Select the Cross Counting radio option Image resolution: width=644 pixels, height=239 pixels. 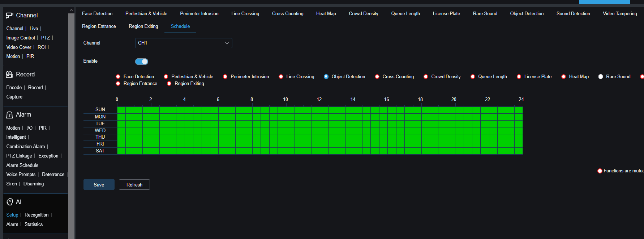click(x=377, y=77)
